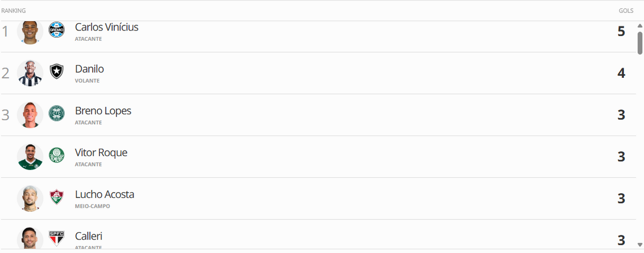Select the Danilo name link
This screenshot has width=644, height=253.
coord(90,69)
